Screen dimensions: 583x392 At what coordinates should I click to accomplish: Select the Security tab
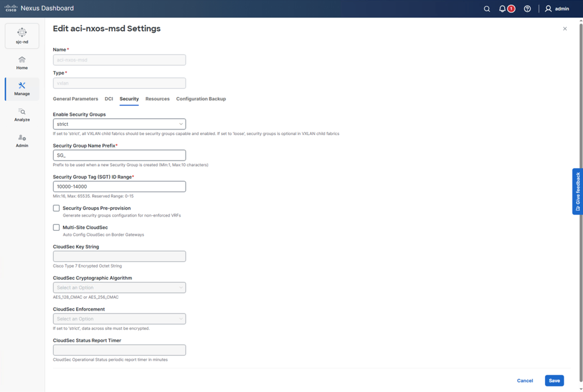[129, 99]
